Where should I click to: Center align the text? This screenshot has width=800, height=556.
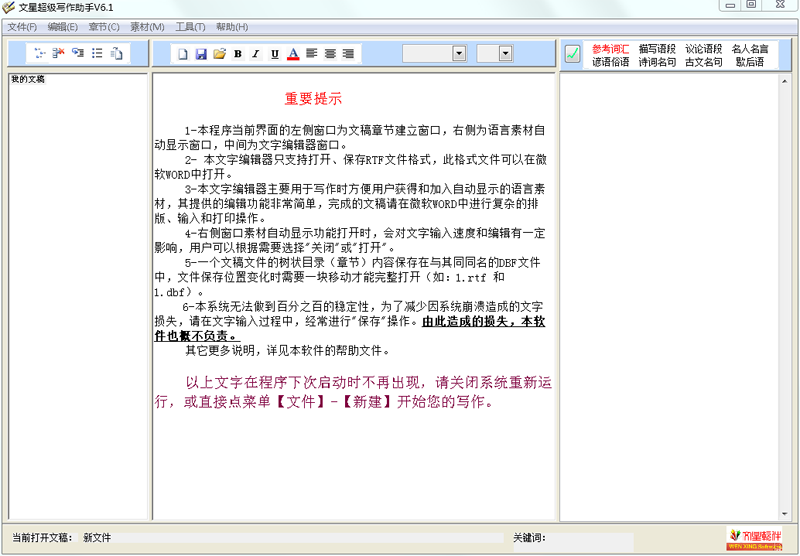(x=331, y=54)
